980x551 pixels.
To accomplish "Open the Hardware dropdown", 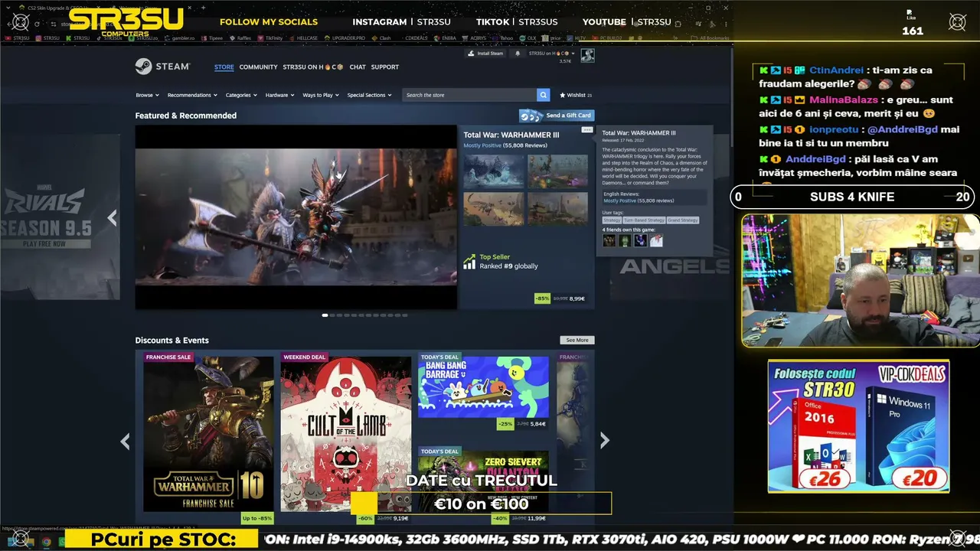I will pos(280,95).
